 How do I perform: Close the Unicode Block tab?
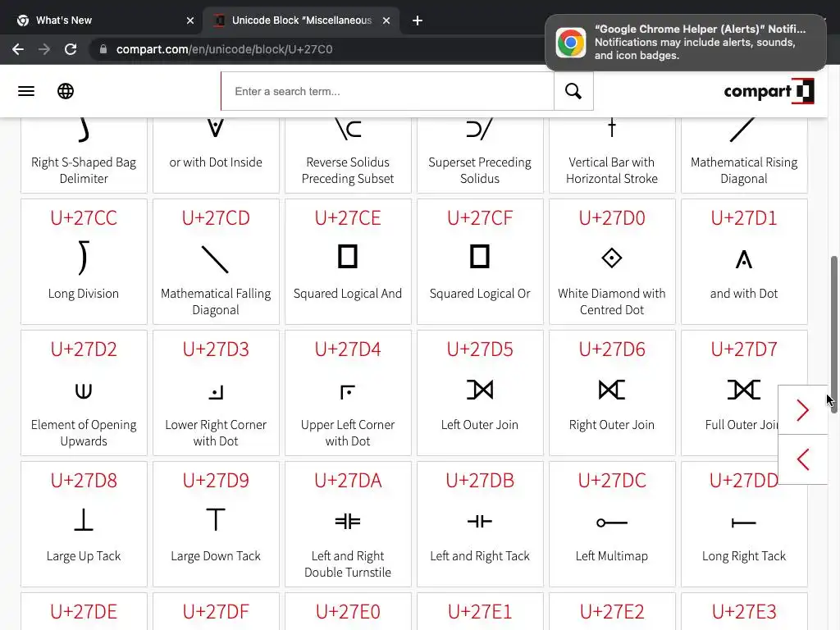386,21
